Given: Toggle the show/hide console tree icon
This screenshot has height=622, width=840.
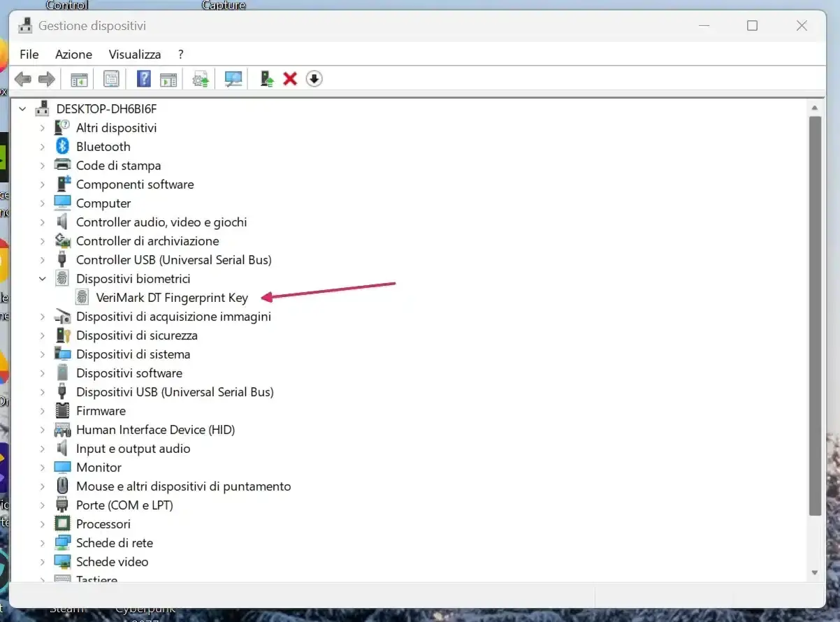Looking at the screenshot, I should pos(79,79).
